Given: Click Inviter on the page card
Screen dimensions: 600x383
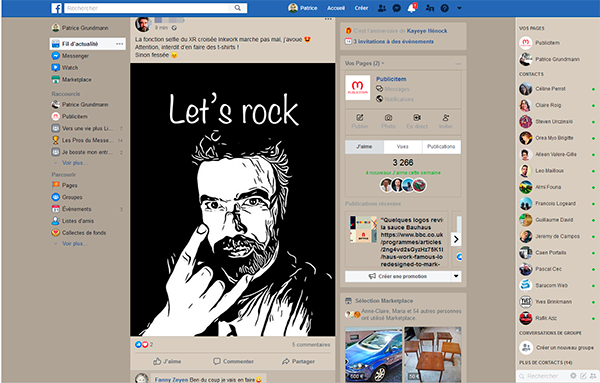Looking at the screenshot, I should click(446, 121).
